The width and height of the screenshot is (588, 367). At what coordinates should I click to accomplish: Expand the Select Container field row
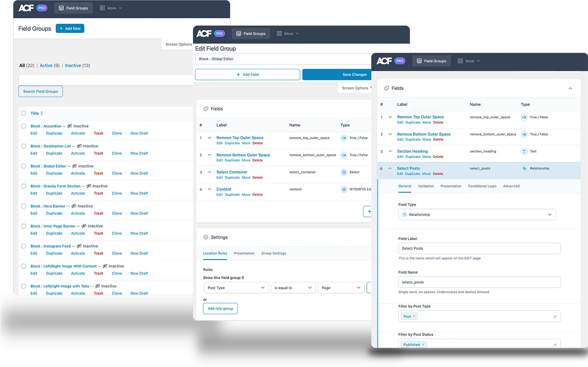(x=209, y=172)
